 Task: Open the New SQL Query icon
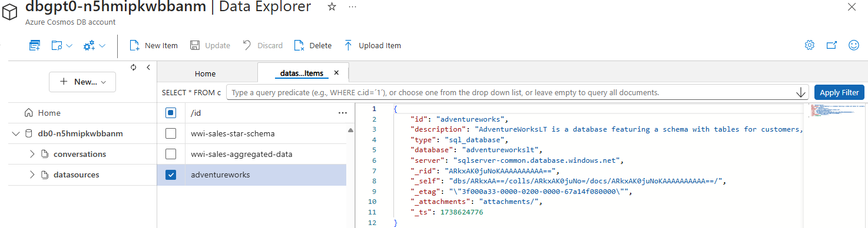point(57,45)
